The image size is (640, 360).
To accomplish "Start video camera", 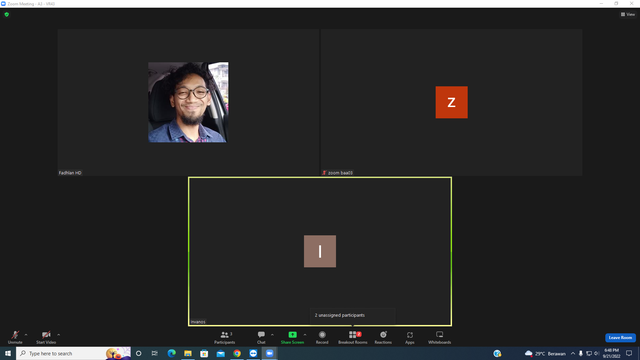I will pyautogui.click(x=46, y=337).
